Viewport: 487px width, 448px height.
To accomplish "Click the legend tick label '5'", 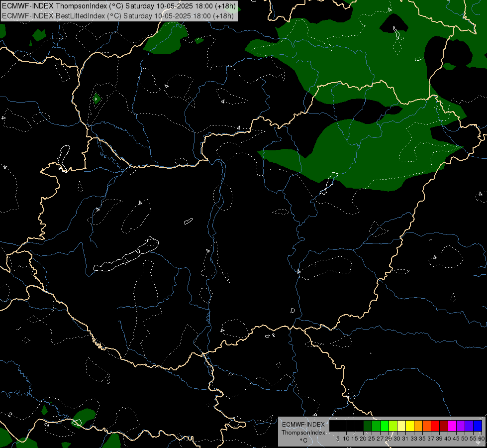I will 338,439.
